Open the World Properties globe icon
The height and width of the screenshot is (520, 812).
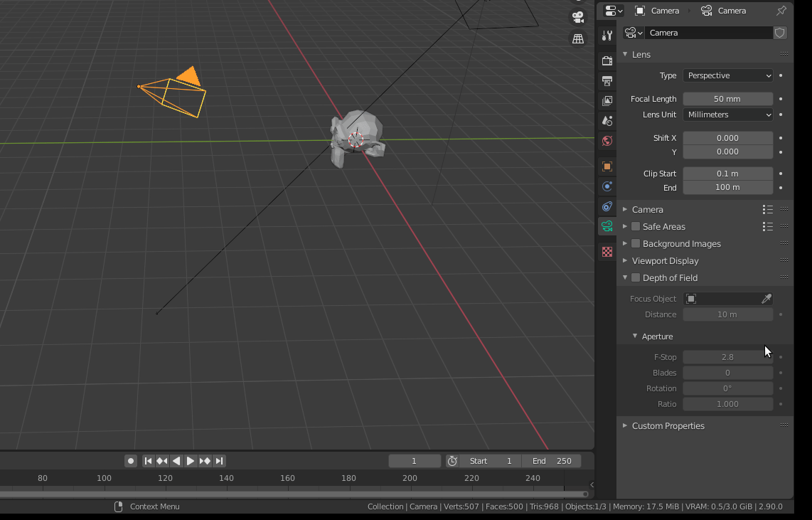(607, 141)
